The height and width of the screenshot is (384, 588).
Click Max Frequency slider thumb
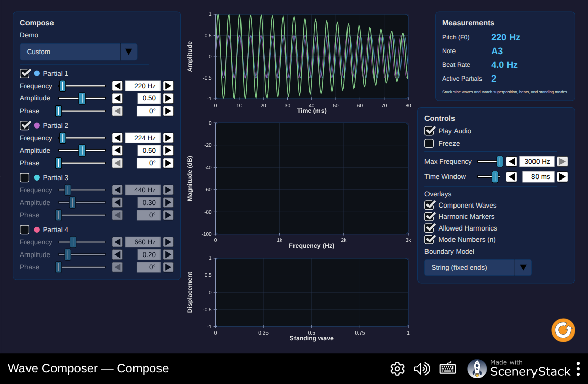coord(499,162)
